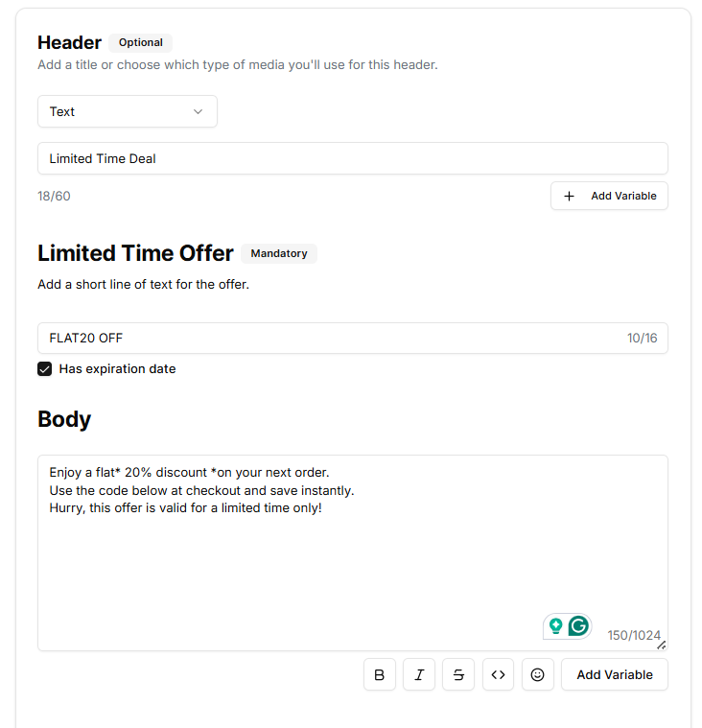
Task: Insert monospace code formatting
Action: coord(498,674)
